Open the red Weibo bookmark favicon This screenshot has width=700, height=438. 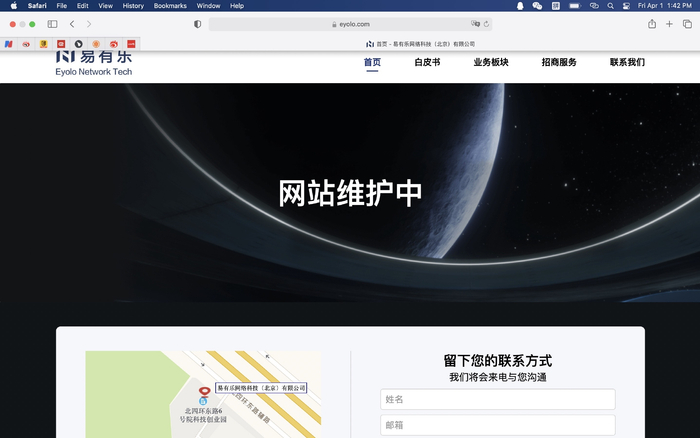(114, 44)
